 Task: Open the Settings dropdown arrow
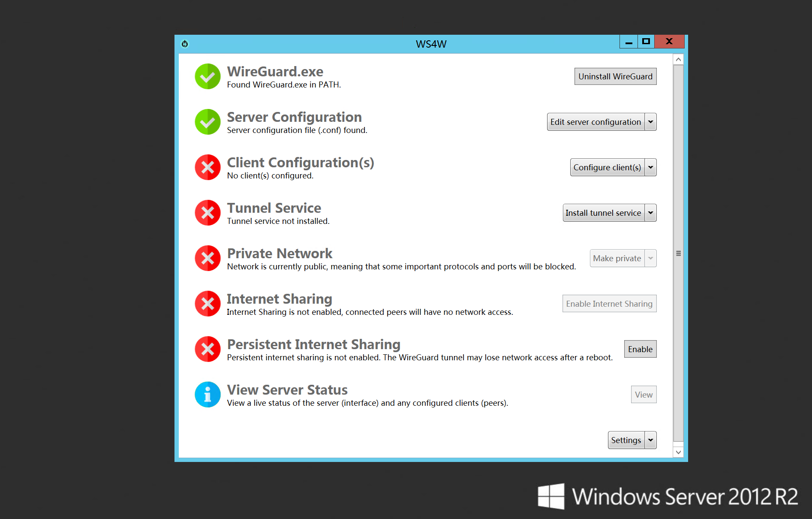[650, 440]
